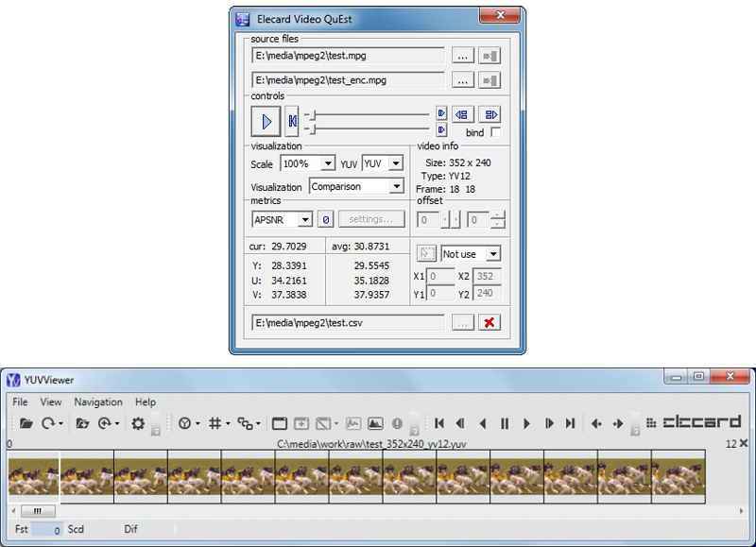Screen dimensions: 756x547
Task: Click the Fst frame number field
Action: pyautogui.click(x=46, y=530)
